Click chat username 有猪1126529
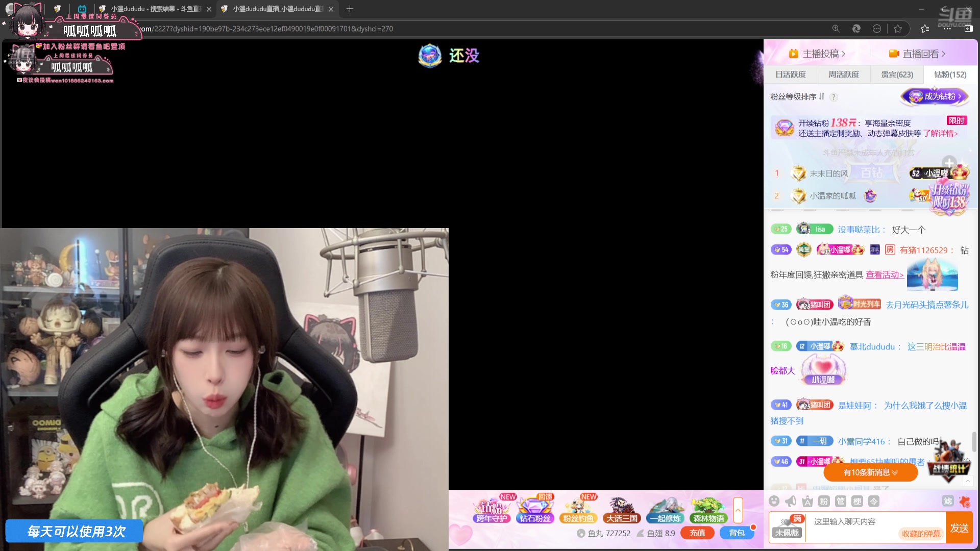 (x=924, y=250)
